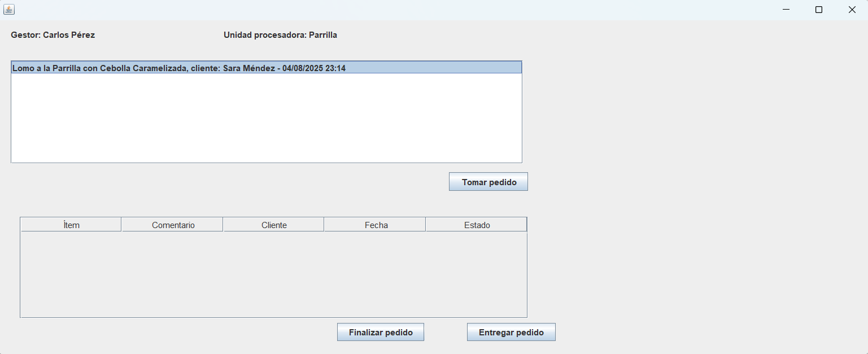Maximize the application window
The height and width of the screenshot is (354, 868).
tap(819, 10)
